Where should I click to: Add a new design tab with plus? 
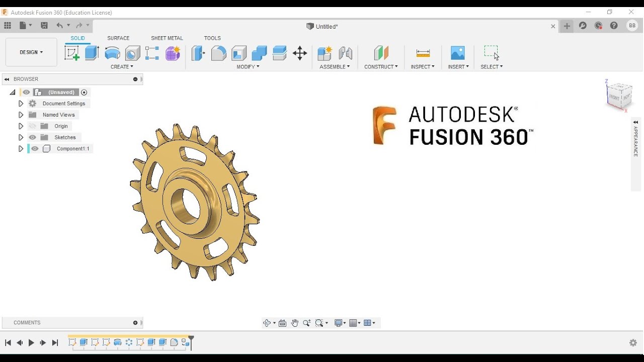(x=567, y=26)
